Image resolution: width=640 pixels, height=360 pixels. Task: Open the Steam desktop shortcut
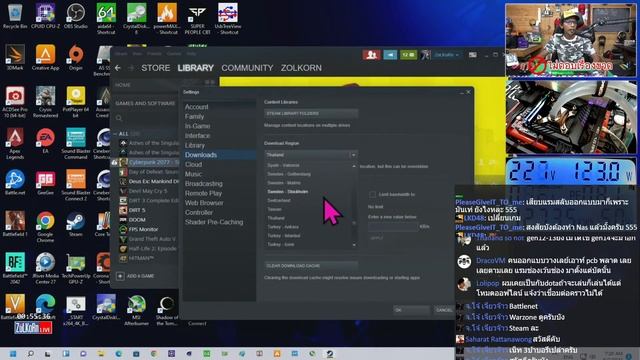point(76,224)
